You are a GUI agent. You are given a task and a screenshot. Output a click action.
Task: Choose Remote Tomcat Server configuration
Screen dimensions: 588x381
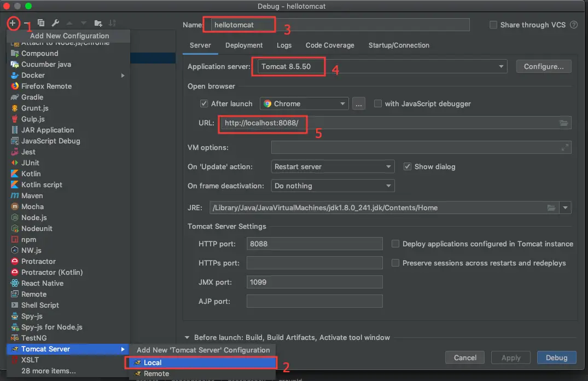[202, 373]
